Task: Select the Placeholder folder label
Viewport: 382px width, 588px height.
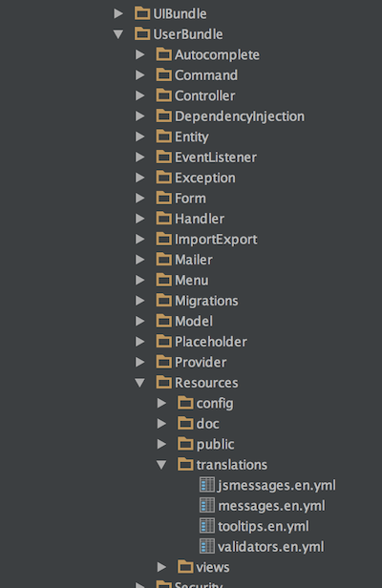Action: coord(211,342)
